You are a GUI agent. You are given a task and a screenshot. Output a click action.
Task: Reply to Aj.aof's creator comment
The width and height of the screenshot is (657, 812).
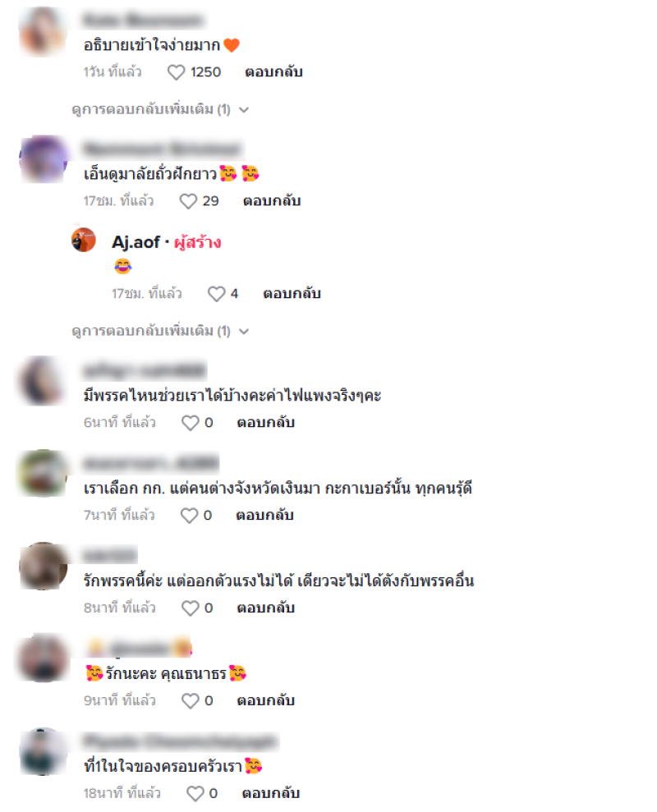[292, 294]
